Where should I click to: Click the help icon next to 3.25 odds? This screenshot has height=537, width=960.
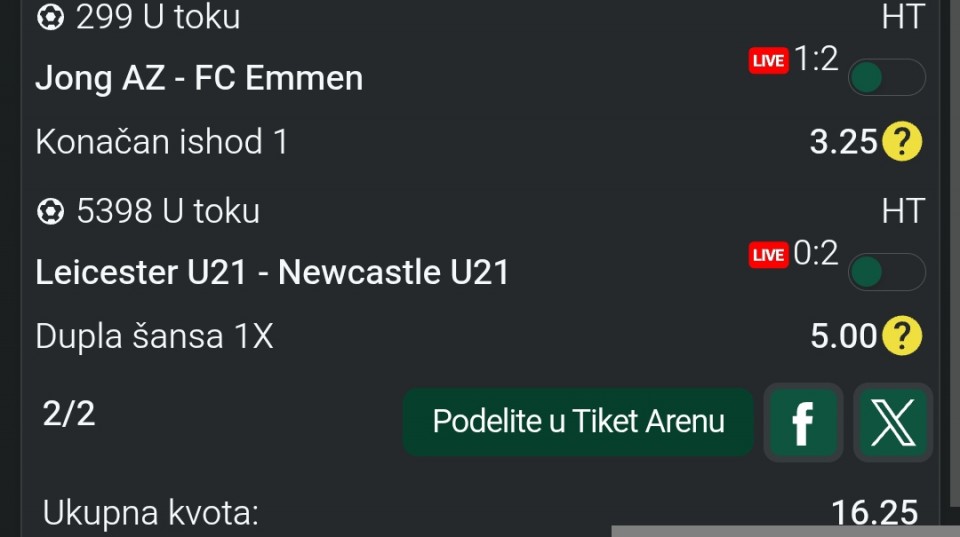click(902, 143)
